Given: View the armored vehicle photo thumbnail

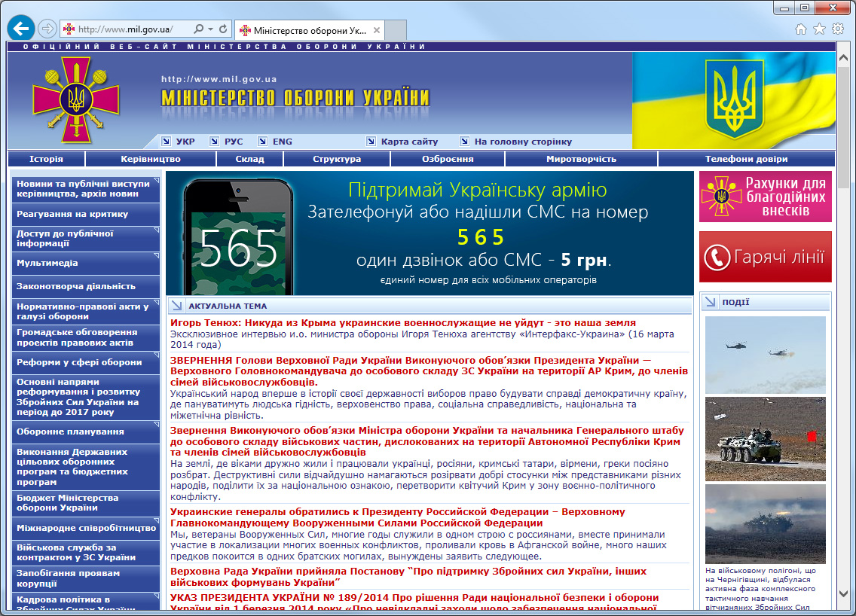Looking at the screenshot, I should point(766,439).
